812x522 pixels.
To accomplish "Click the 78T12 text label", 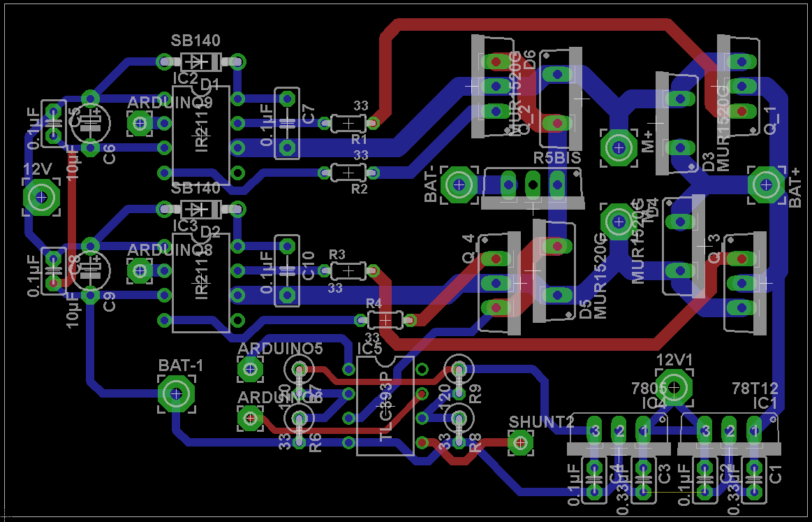I will tap(755, 389).
